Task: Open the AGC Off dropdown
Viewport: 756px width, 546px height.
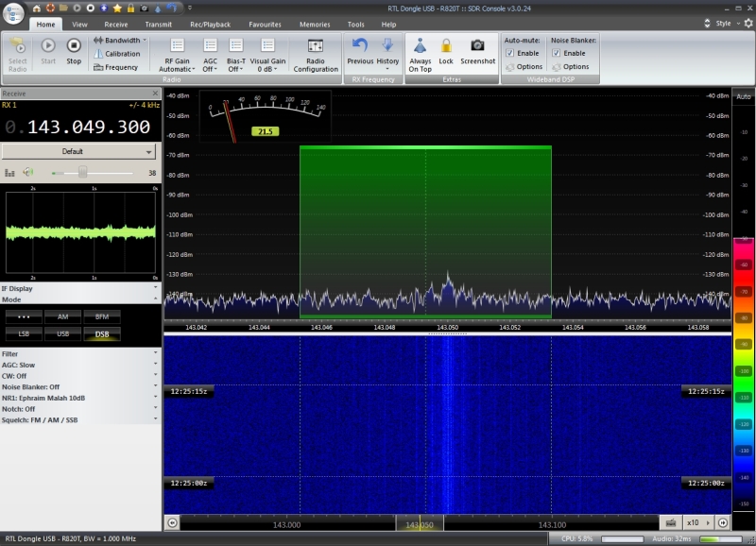Action: click(210, 55)
